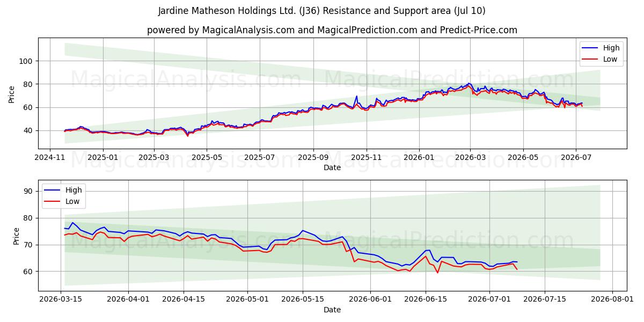The image size is (644, 322).
Task: Click the '2026-03' x-axis tick label
Action: 470,158
